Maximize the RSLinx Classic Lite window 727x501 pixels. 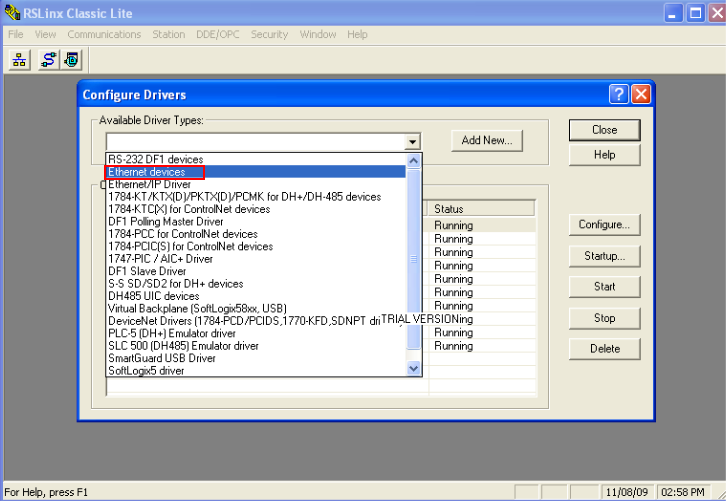[695, 13]
